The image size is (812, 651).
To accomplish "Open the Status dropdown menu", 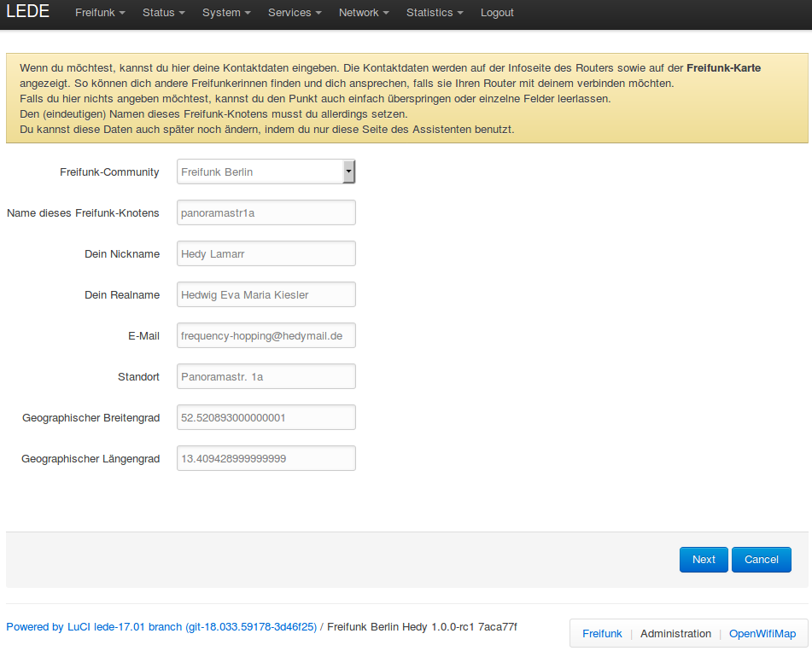I will tap(164, 13).
